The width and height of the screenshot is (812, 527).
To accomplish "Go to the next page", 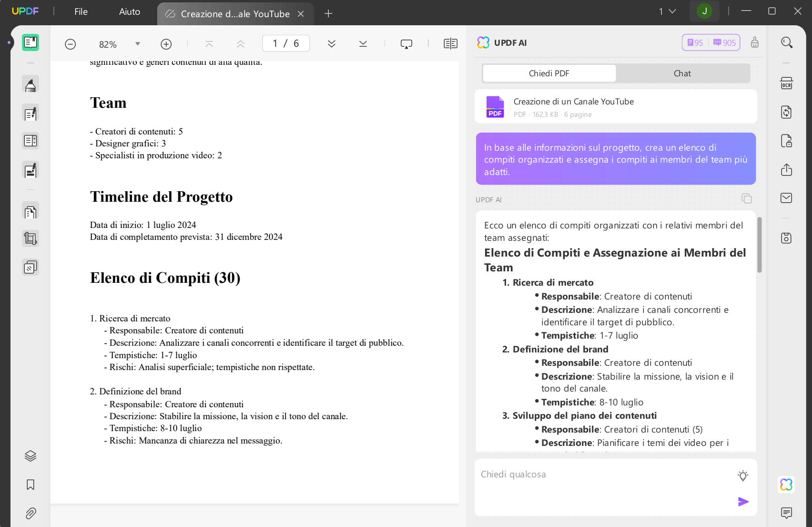I will 332,44.
